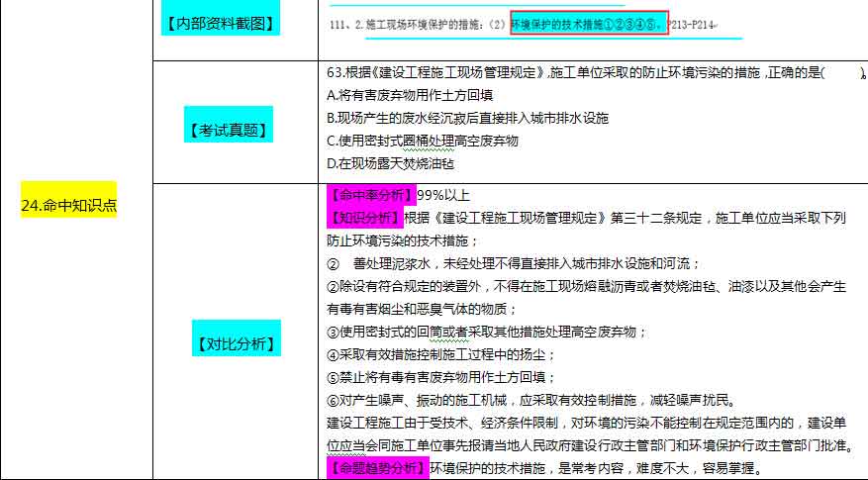The image size is (868, 480).
Task: Select option B about 废水经沉淀后排入城市排水设施
Action: (x=467, y=118)
